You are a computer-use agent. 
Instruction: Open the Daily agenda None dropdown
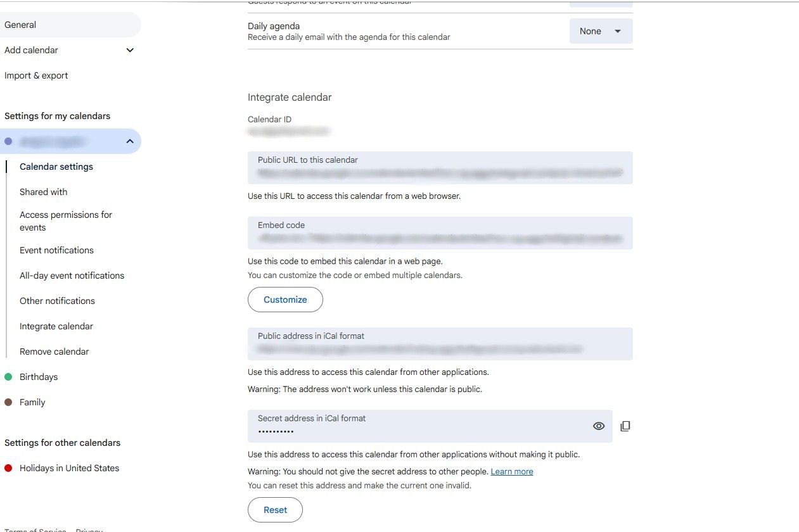point(601,31)
